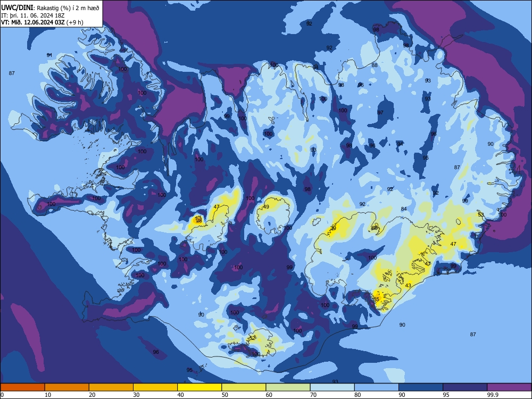Click the map humidity value '43'
The width and height of the screenshot is (532, 399).
[408, 285]
